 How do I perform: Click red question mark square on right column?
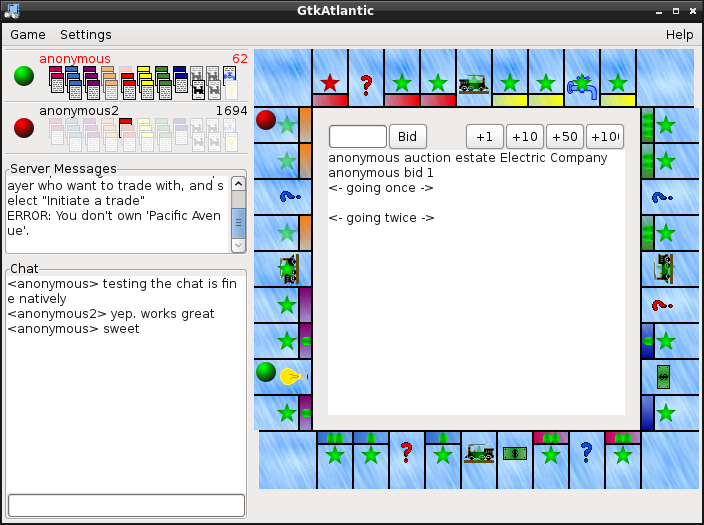pos(669,305)
